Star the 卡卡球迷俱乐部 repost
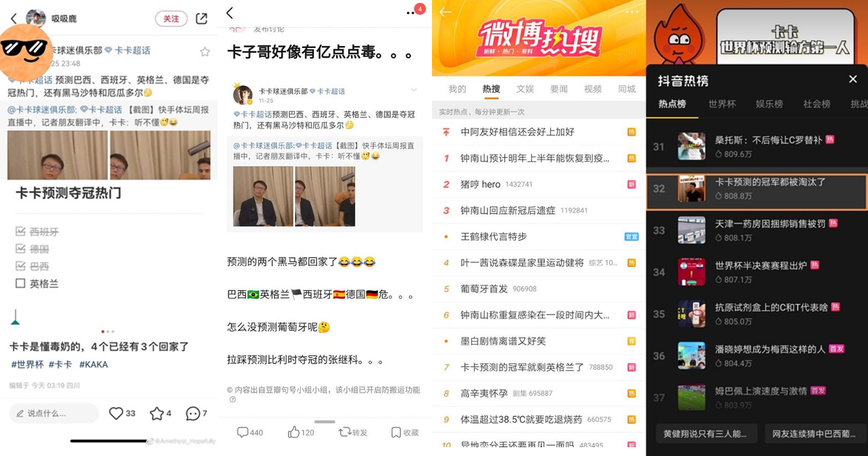This screenshot has height=456, width=868. click(205, 51)
